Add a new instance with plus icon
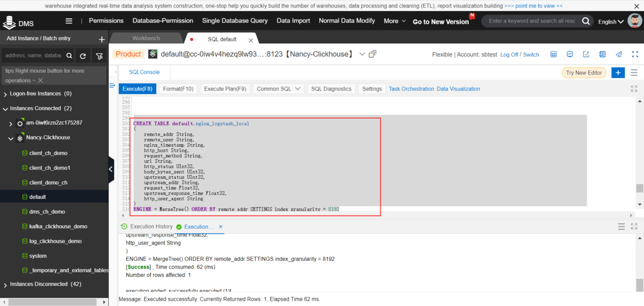This screenshot has height=306, width=644. (x=102, y=39)
